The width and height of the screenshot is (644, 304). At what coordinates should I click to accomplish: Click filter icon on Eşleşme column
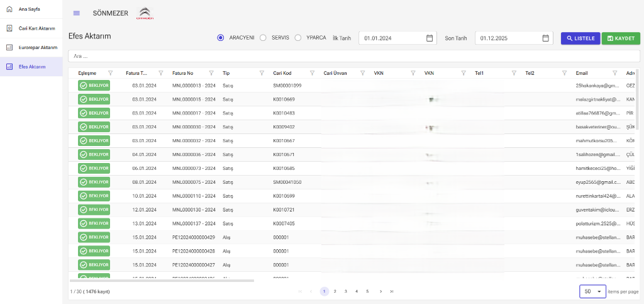(x=111, y=73)
